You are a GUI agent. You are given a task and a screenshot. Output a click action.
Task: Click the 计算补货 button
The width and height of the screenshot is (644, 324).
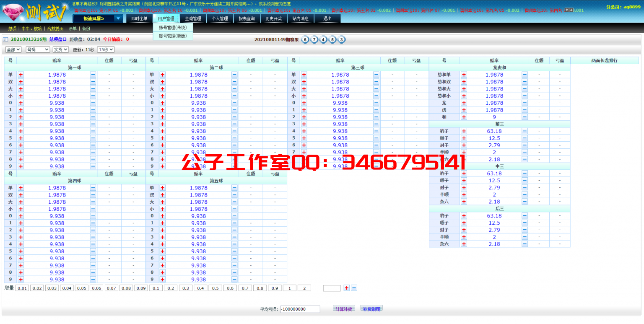pyautogui.click(x=344, y=308)
